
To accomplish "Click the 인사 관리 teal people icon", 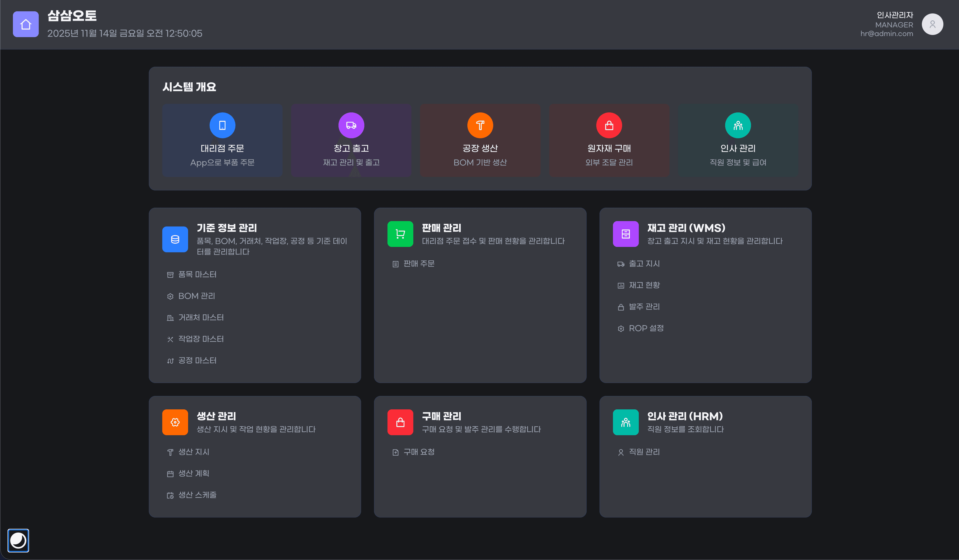I will click(x=738, y=125).
